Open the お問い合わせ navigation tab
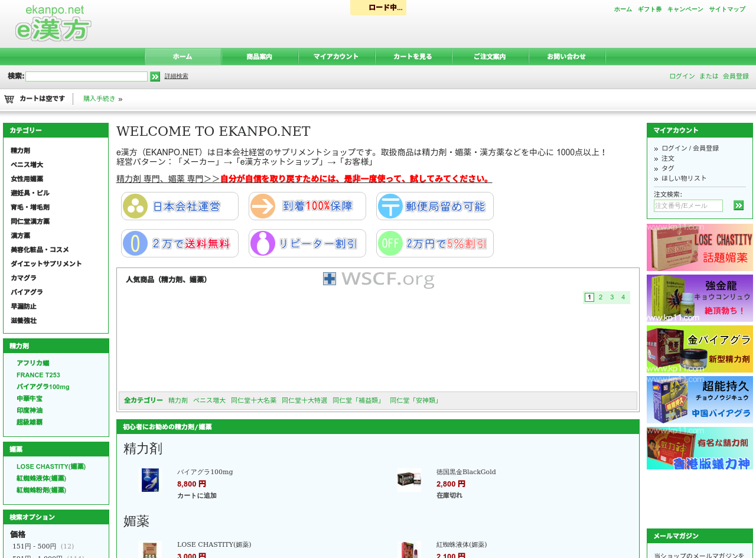This screenshot has width=756, height=558. tap(566, 57)
